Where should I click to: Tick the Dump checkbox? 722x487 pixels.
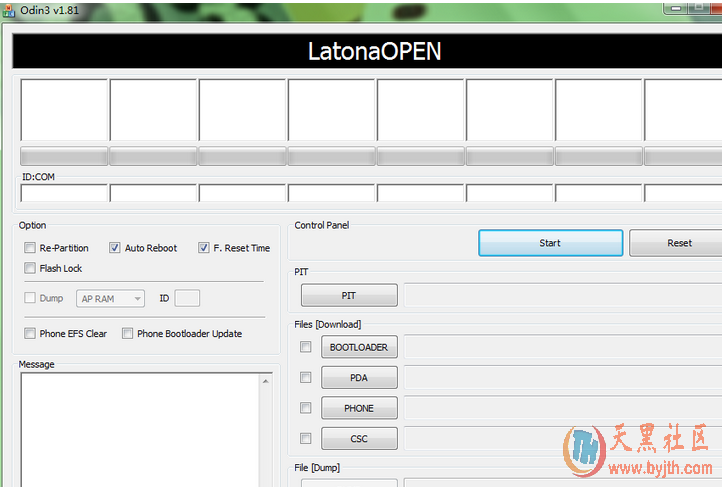point(30,298)
